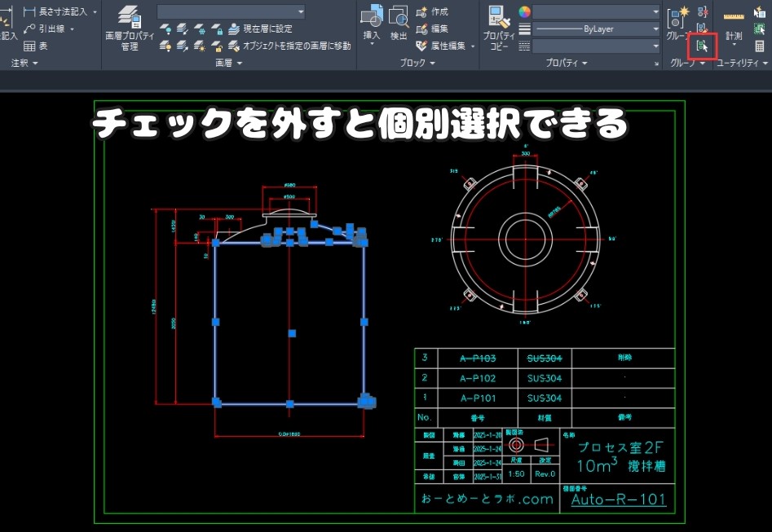The height and width of the screenshot is (532, 772).
Task: Open the 引出線 dropdown arrow
Action: [72, 29]
